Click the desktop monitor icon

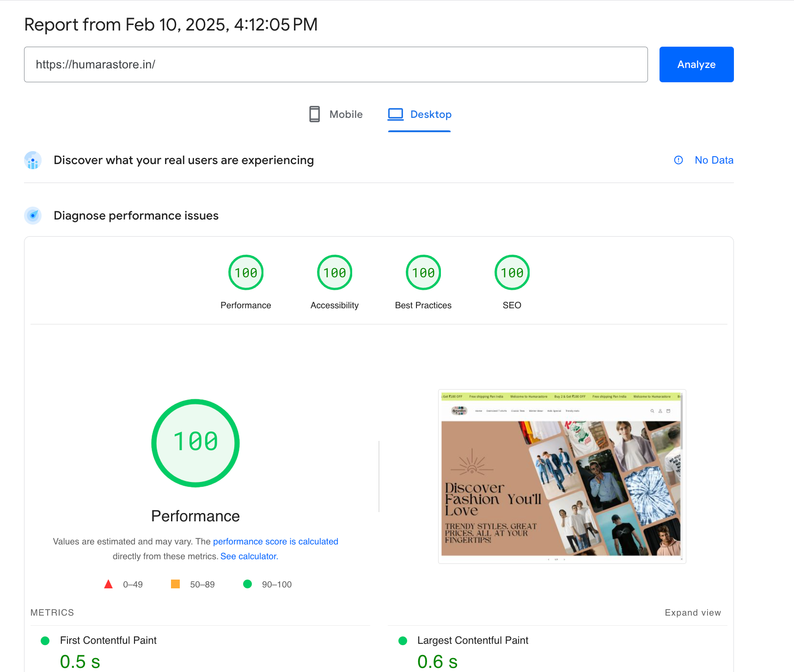(x=396, y=114)
